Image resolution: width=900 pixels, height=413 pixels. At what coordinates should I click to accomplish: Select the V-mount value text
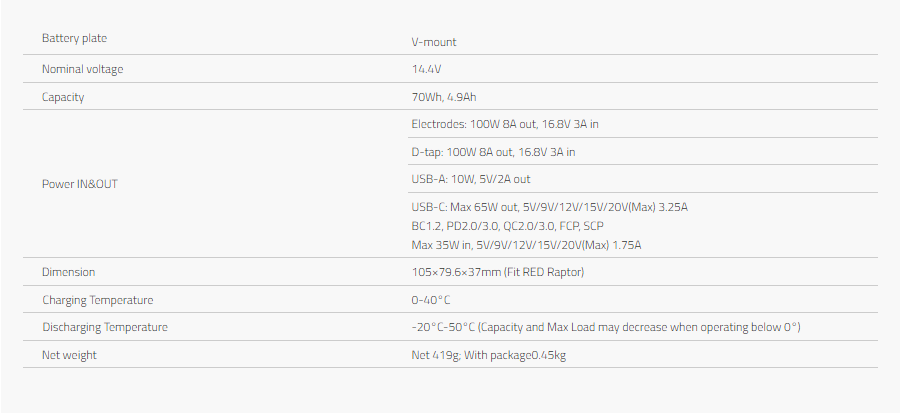[434, 42]
